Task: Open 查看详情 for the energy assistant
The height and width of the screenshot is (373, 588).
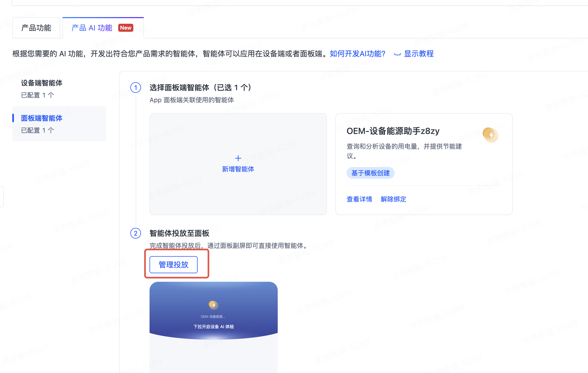Action: 359,199
